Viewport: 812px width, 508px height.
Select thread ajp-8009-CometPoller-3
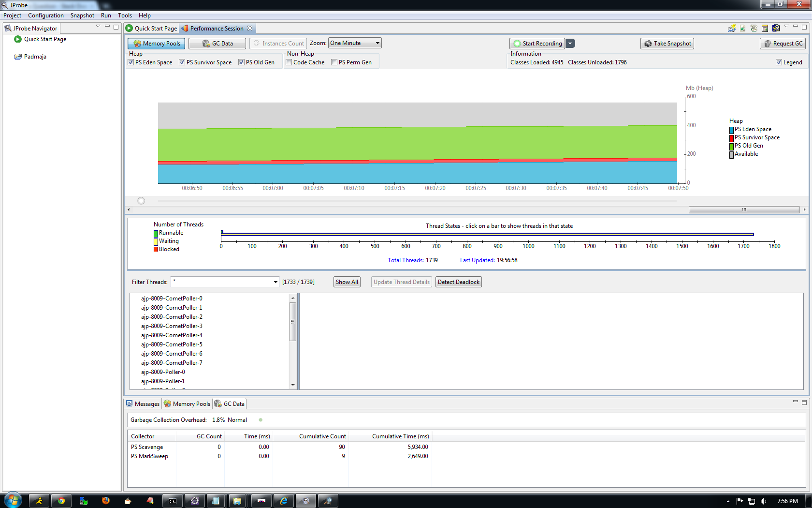pyautogui.click(x=172, y=326)
